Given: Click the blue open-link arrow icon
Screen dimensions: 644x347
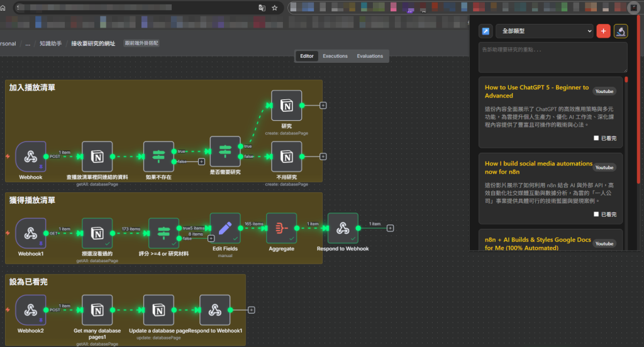Looking at the screenshot, I should click(x=486, y=31).
